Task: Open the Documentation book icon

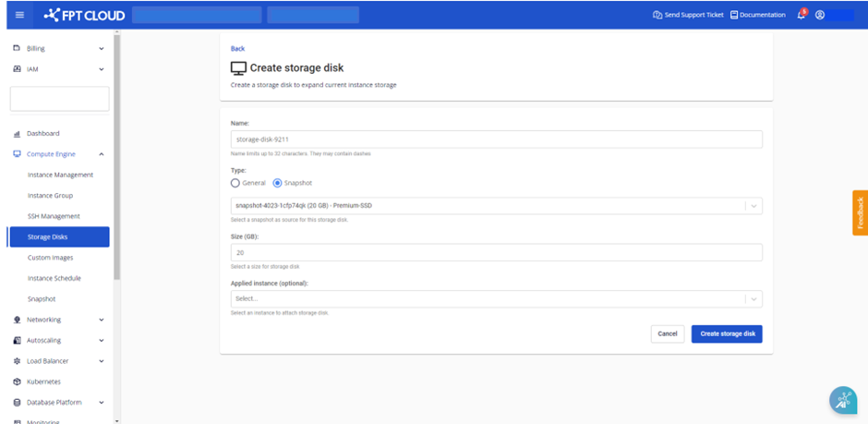Action: click(734, 15)
